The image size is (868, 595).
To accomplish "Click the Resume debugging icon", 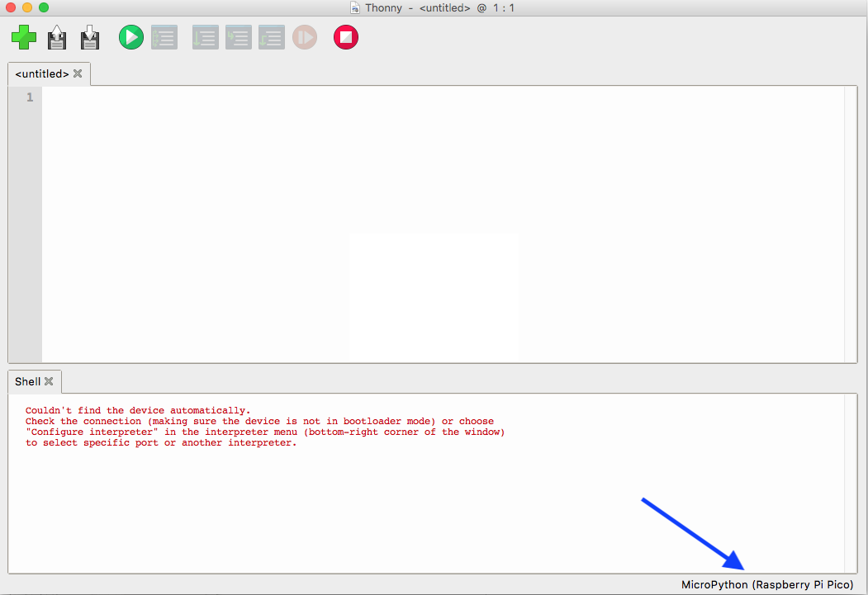I will pyautogui.click(x=305, y=38).
